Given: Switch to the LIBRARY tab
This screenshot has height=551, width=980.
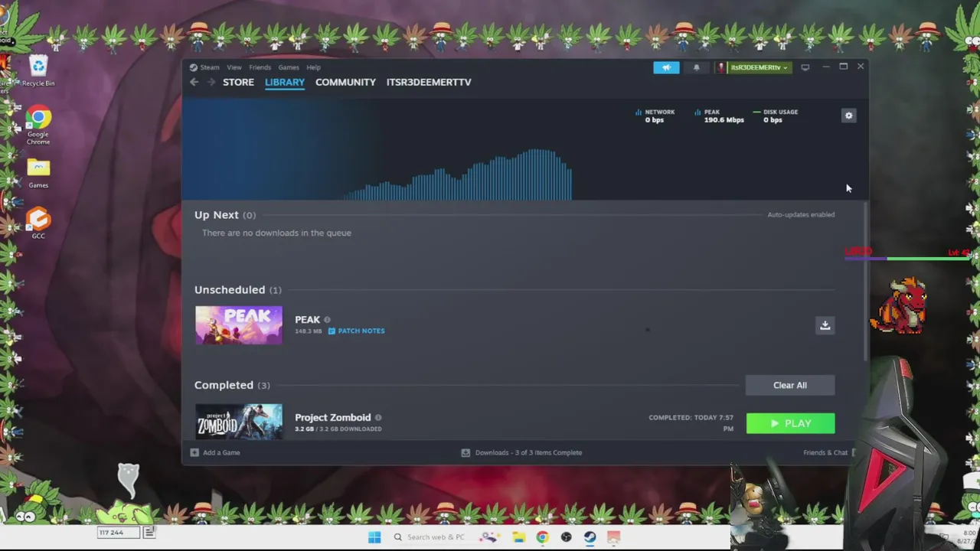Looking at the screenshot, I should click(x=285, y=82).
